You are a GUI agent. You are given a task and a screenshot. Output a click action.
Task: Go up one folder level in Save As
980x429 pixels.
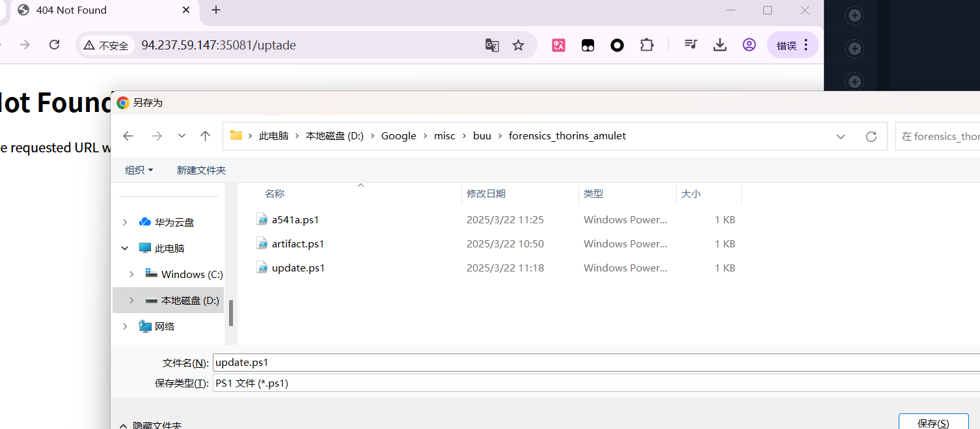pyautogui.click(x=206, y=136)
